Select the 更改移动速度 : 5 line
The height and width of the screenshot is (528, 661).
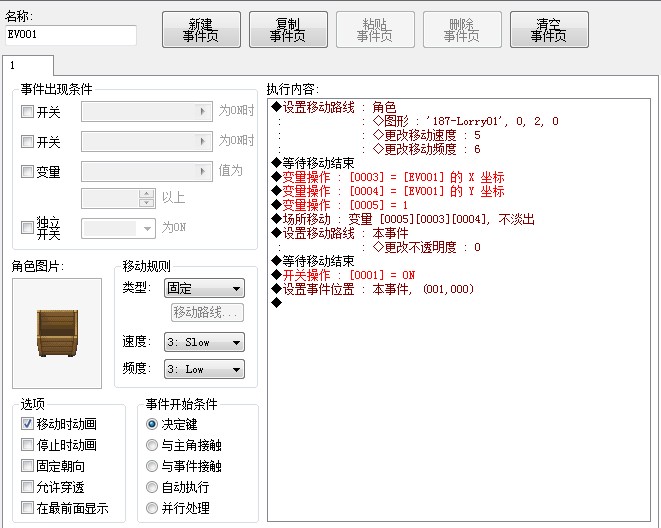[427, 135]
